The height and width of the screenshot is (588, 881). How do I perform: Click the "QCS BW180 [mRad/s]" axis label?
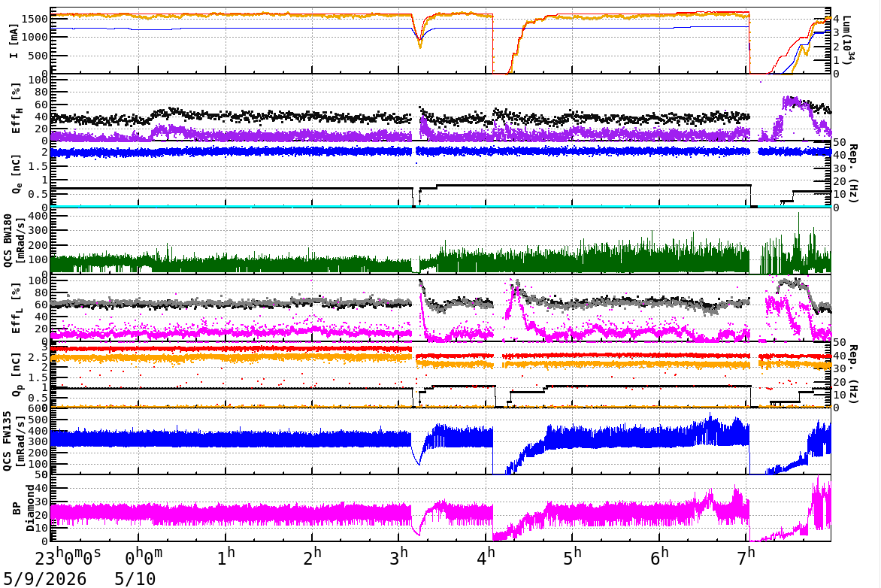[x=14, y=241]
